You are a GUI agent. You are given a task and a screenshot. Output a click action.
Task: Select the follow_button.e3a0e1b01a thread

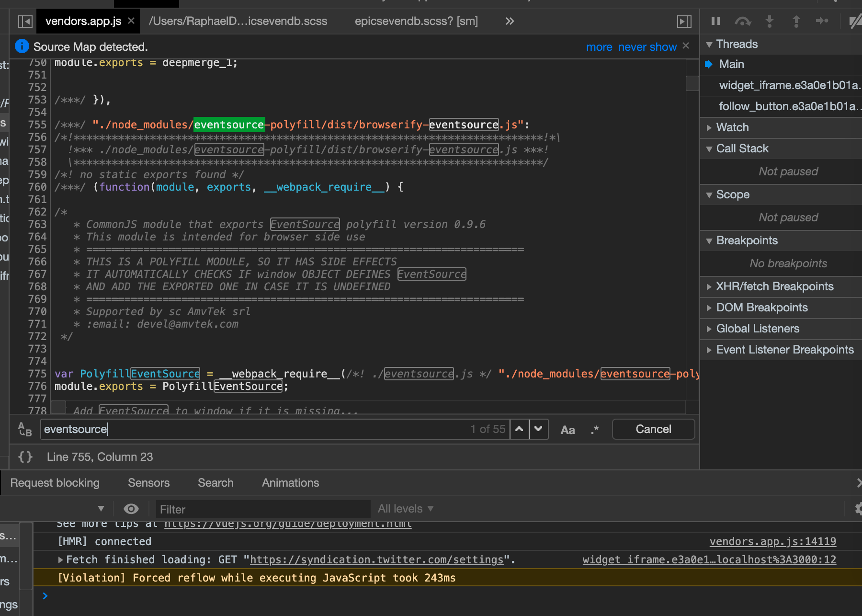click(x=790, y=106)
